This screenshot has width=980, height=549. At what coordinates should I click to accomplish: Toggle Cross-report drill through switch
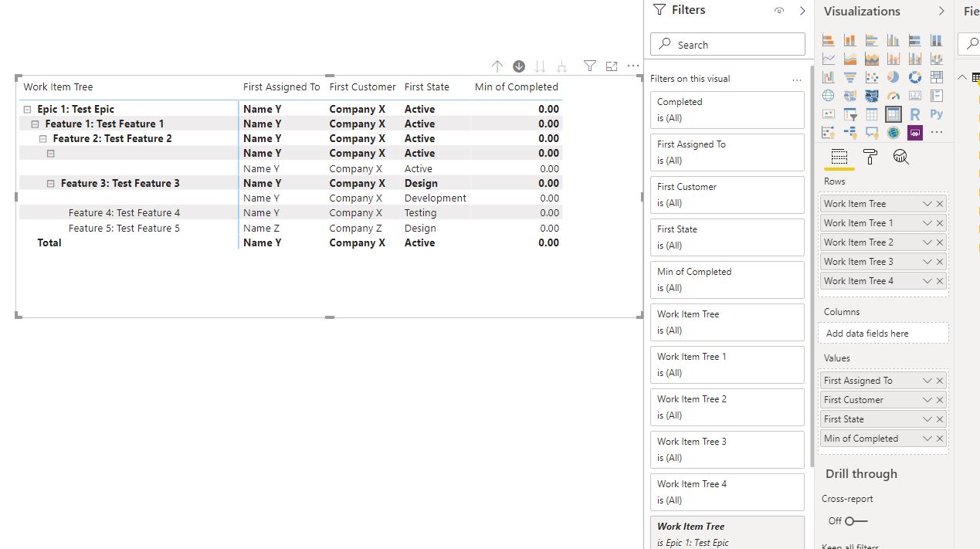[x=856, y=521]
